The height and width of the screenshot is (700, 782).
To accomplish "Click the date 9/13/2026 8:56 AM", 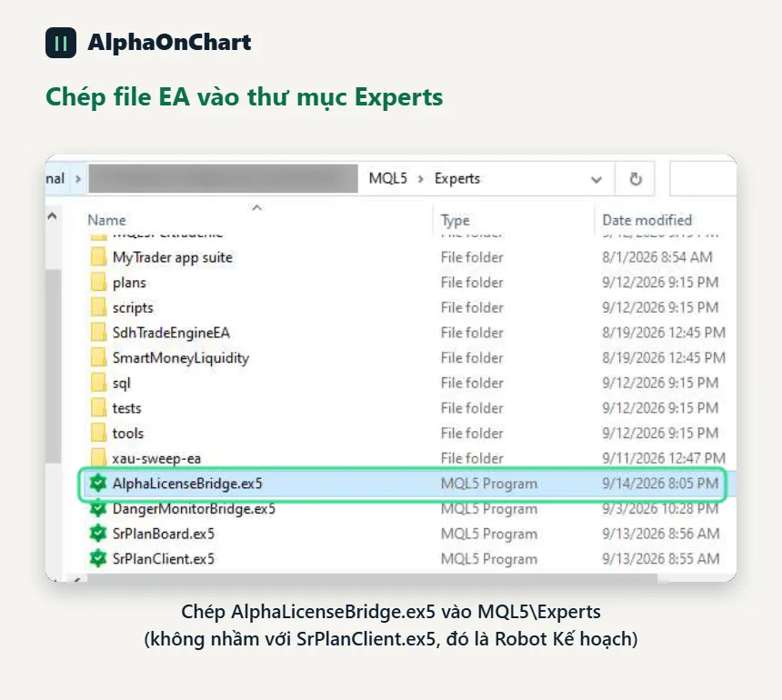I will click(x=660, y=534).
